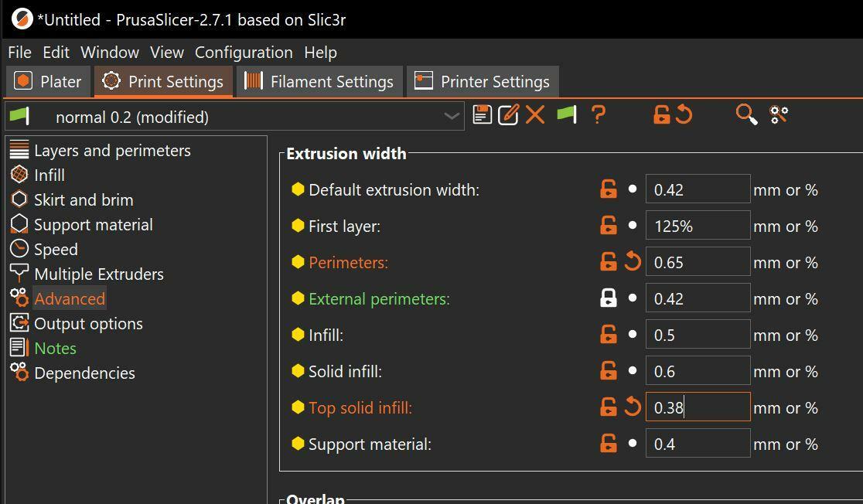Click the lock icon for Solid infill
This screenshot has height=504, width=863.
[608, 371]
